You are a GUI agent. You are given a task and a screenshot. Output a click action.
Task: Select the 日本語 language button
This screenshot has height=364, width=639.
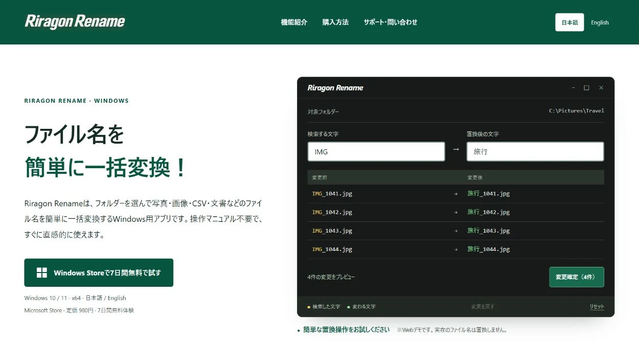point(569,22)
